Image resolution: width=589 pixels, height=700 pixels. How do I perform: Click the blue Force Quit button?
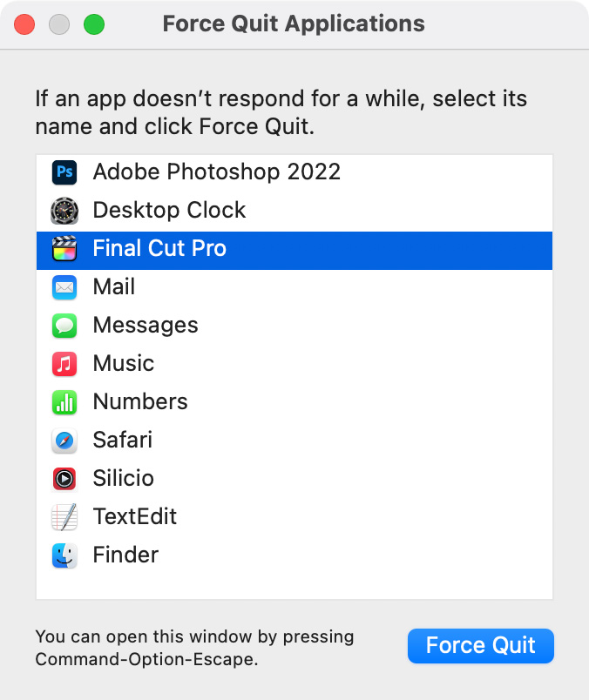[x=480, y=645]
